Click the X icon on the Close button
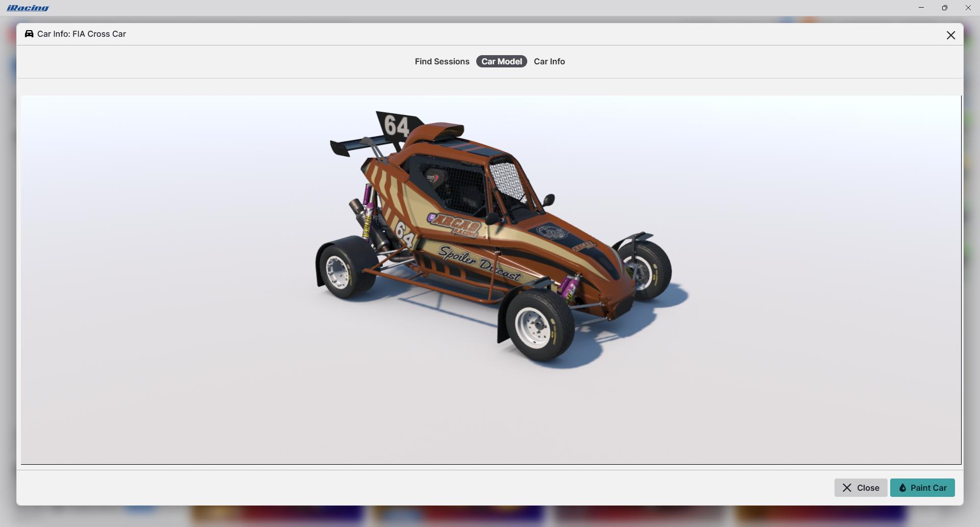 coord(847,488)
